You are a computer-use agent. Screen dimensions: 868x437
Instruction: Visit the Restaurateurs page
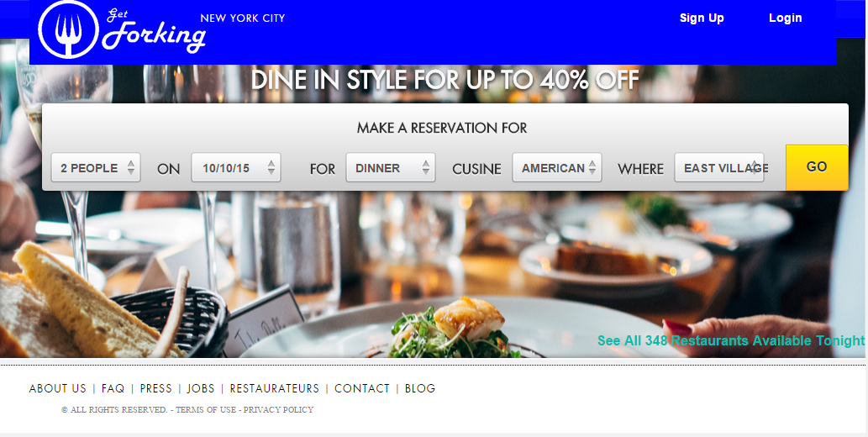tap(275, 388)
